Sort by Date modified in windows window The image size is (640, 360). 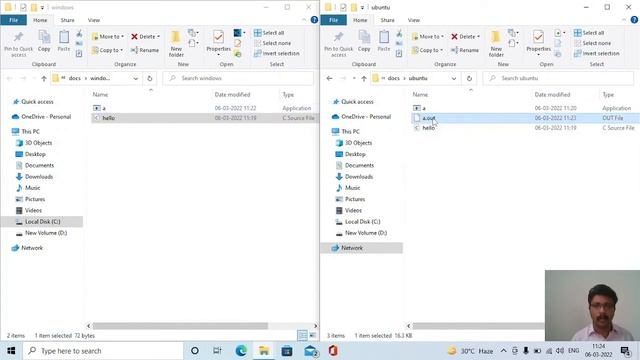pyautogui.click(x=232, y=94)
